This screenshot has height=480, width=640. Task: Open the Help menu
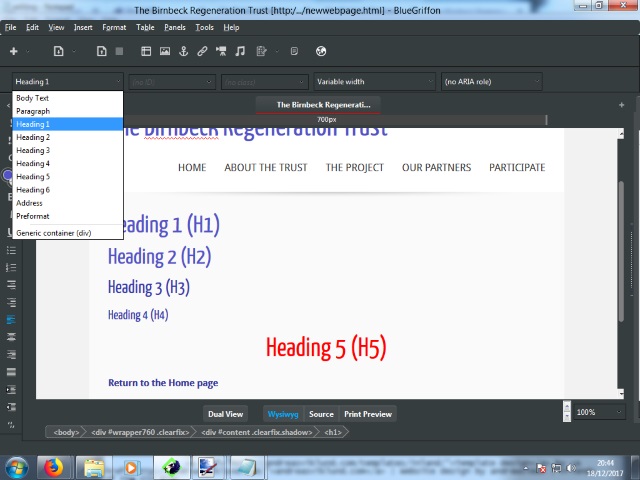(231, 27)
